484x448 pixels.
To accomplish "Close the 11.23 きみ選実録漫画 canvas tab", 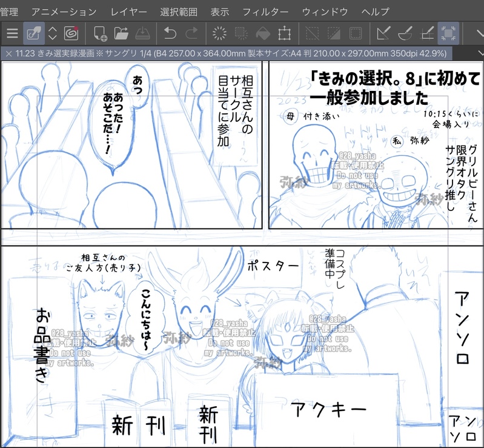I will tap(8, 53).
